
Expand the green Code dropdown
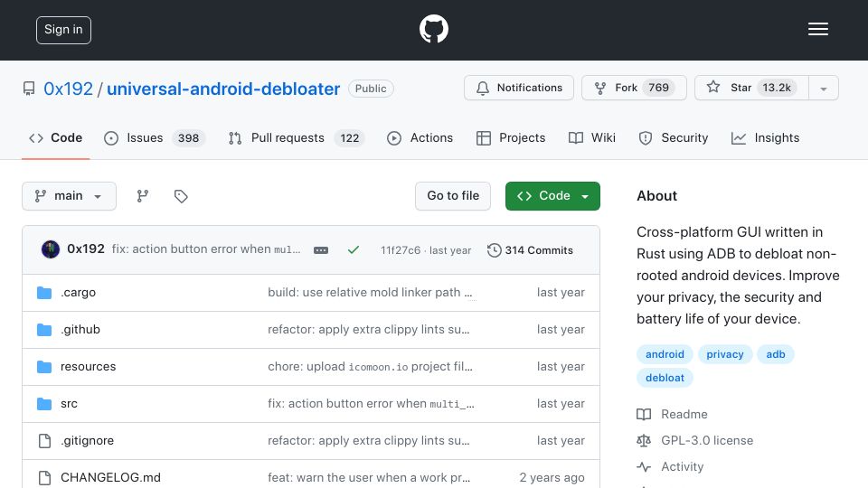pos(552,196)
